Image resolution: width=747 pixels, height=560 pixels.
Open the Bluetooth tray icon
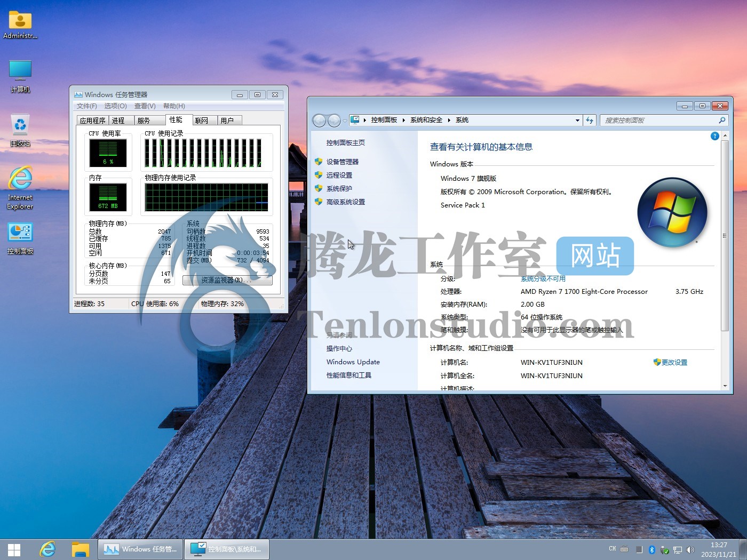coord(651,549)
